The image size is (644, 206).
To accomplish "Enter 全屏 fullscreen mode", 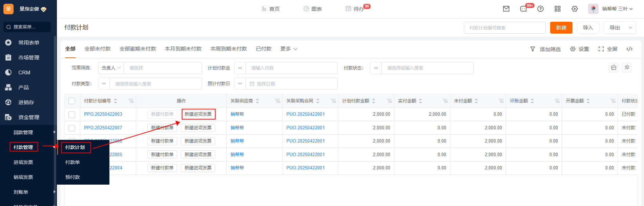I will (608, 49).
